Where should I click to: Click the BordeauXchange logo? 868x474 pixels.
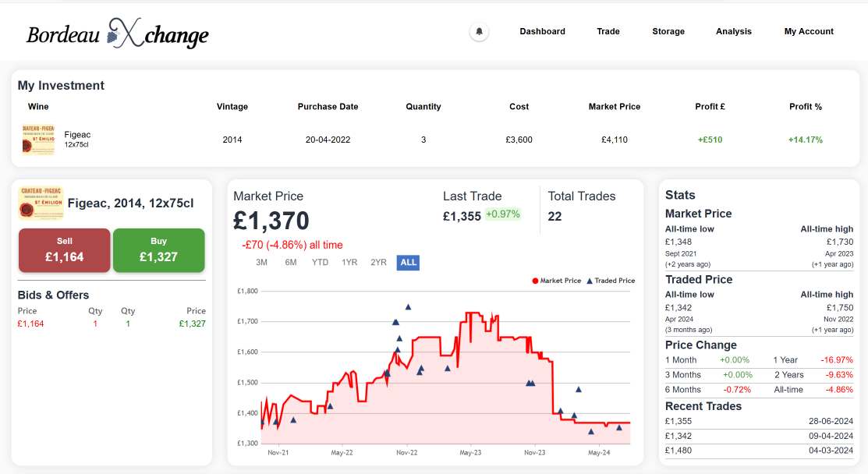point(118,34)
